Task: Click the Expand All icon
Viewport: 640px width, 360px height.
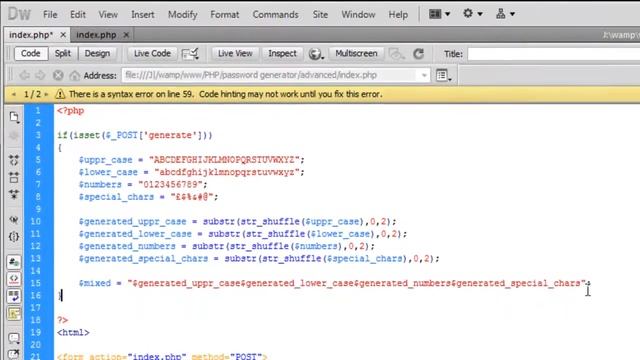Action: tap(14, 195)
